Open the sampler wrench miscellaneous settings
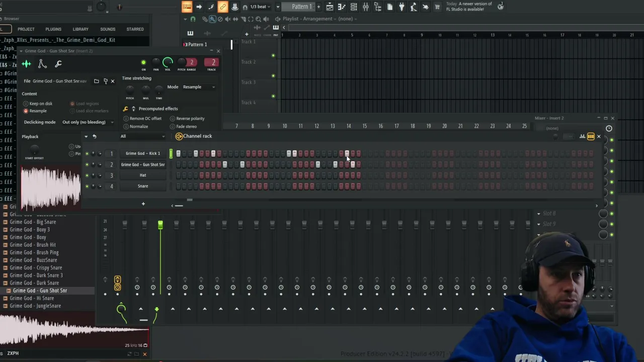Image resolution: width=644 pixels, height=362 pixels. click(58, 64)
